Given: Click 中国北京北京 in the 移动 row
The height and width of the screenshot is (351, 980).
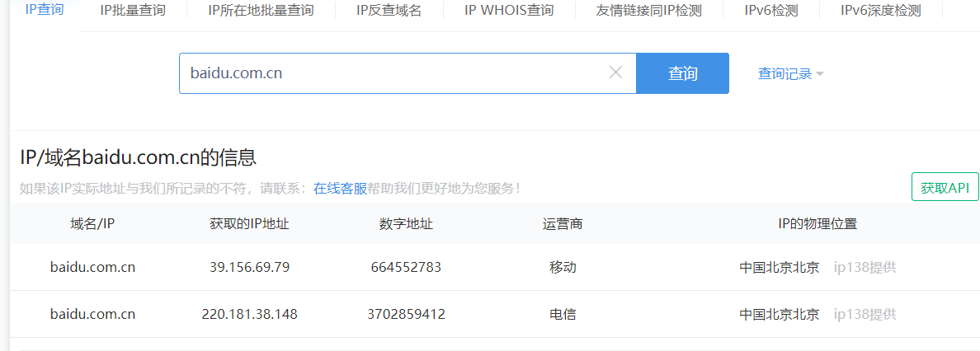Looking at the screenshot, I should coord(779,267).
